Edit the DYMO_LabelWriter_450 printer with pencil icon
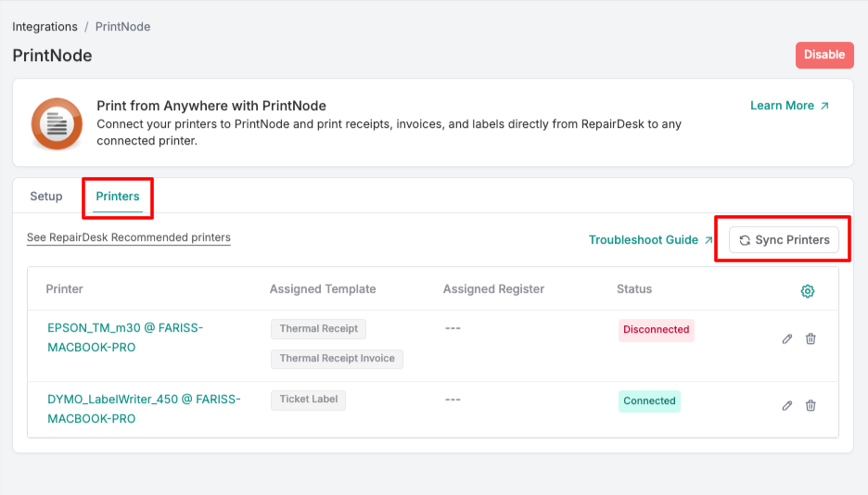The height and width of the screenshot is (495, 868). click(787, 405)
